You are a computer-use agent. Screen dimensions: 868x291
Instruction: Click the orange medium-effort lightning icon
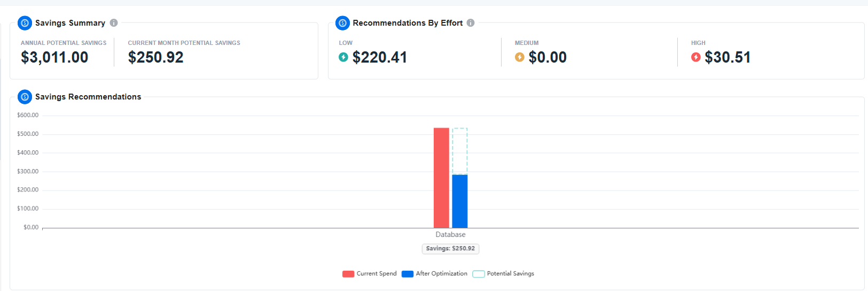[x=520, y=57]
